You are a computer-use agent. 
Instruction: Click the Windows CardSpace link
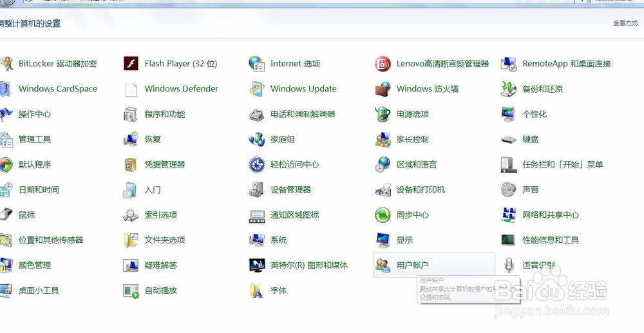pos(58,89)
